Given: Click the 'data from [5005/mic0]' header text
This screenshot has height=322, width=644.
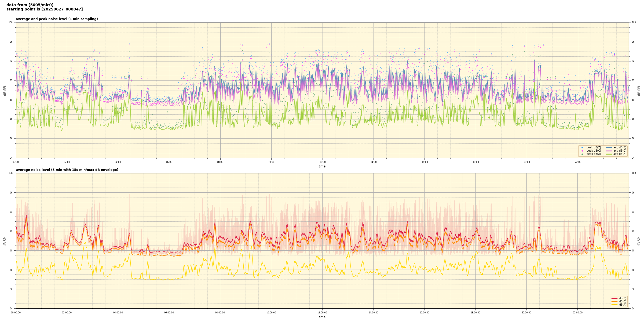Looking at the screenshot, I should [30, 5].
